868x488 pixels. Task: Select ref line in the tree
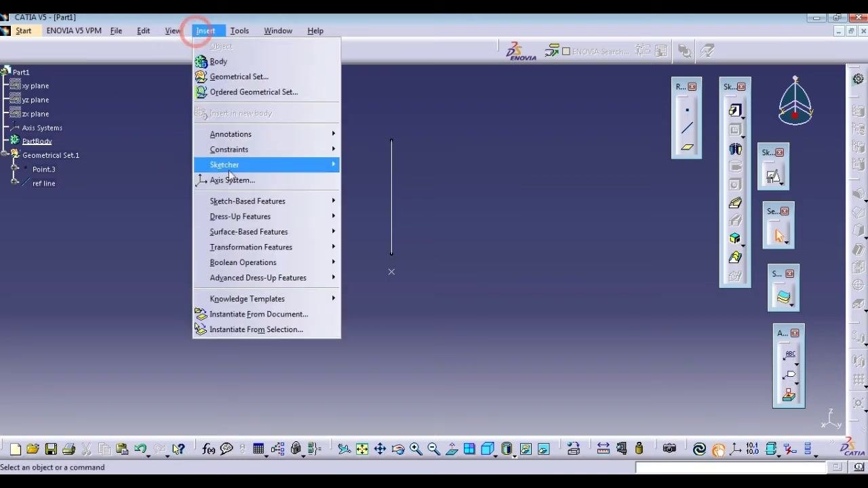[44, 184]
